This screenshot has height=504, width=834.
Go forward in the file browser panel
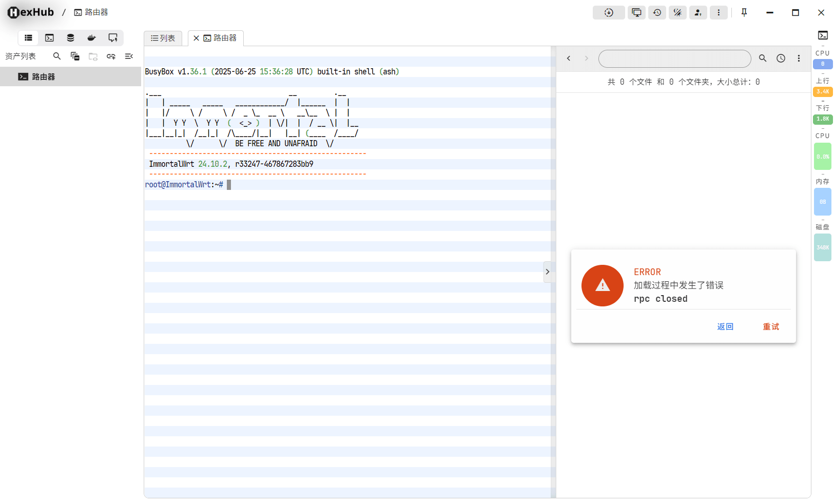586,59
